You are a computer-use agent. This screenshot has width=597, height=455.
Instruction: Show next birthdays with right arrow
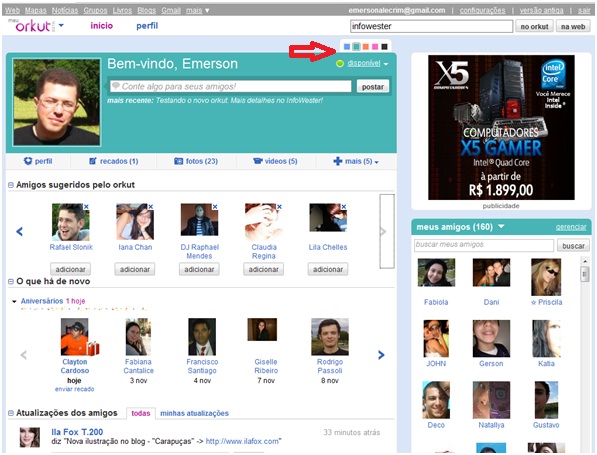(381, 355)
